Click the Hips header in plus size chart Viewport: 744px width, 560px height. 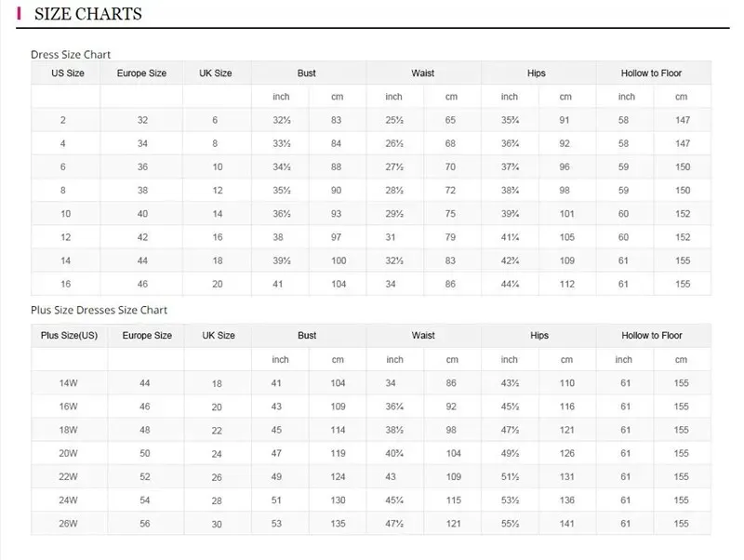coord(539,335)
